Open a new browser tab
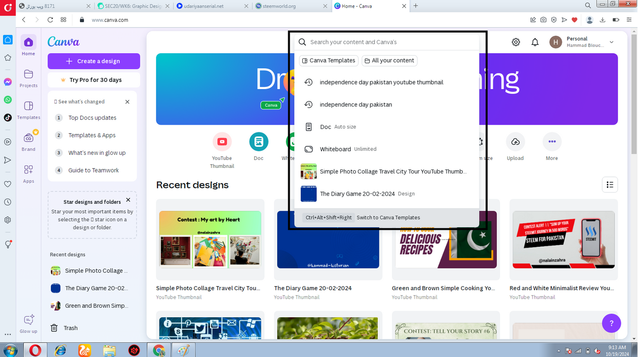This screenshot has width=644, height=357. tap(416, 6)
